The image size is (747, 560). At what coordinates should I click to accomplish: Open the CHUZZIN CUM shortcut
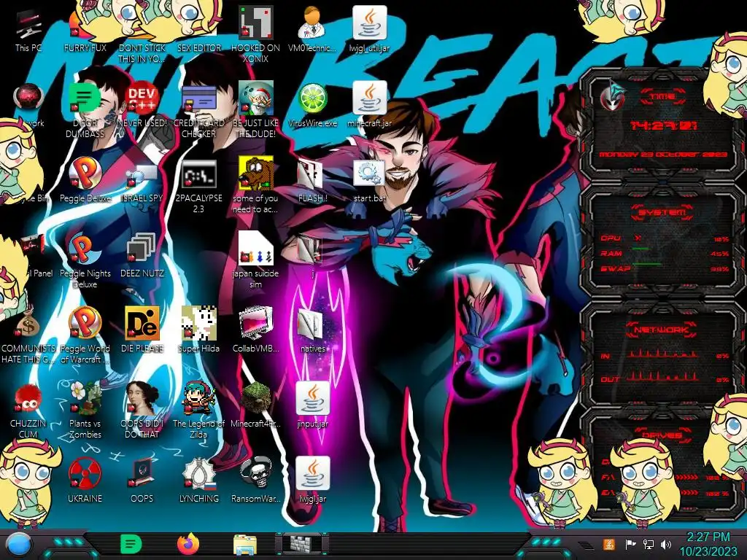[x=28, y=411]
